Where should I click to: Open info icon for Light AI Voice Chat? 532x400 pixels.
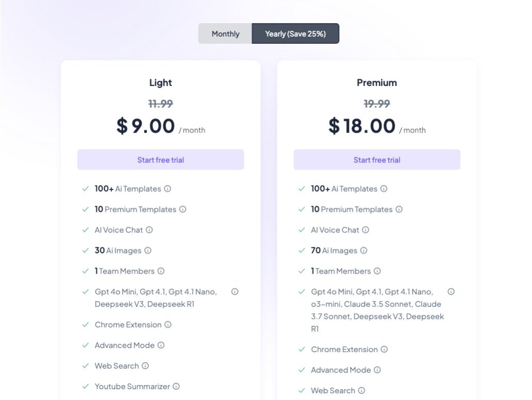(x=149, y=230)
